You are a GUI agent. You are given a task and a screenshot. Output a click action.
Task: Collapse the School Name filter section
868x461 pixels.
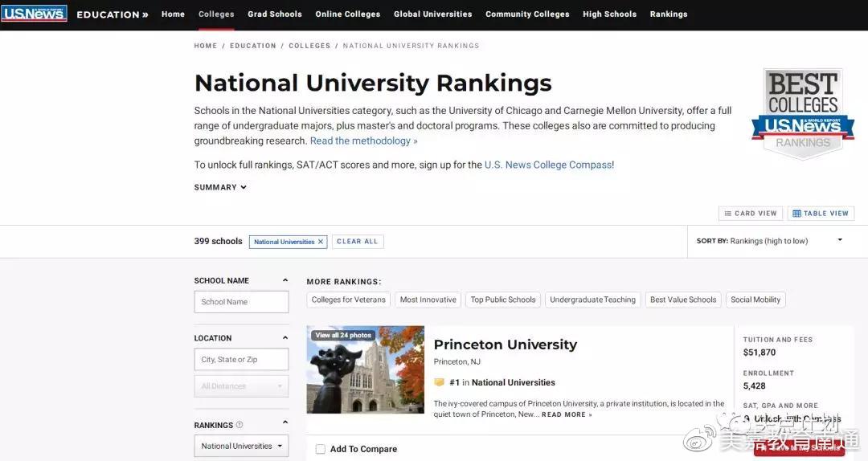tap(285, 281)
